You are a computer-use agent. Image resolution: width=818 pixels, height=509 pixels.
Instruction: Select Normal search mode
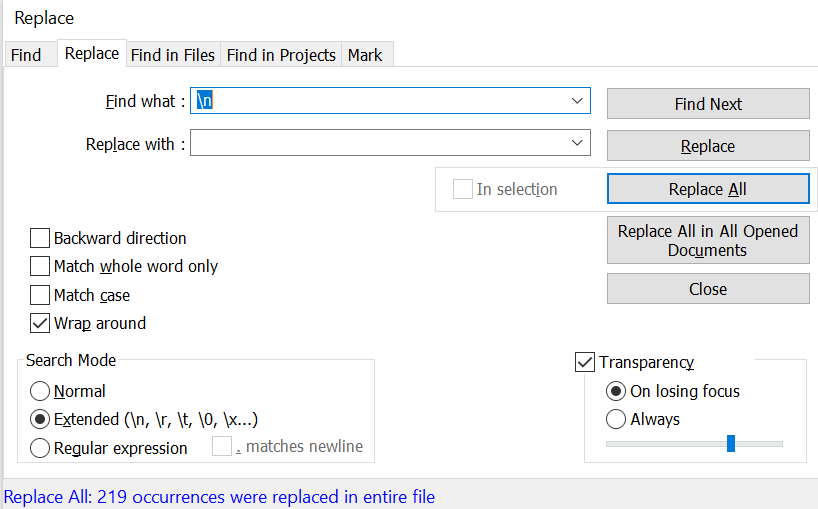(41, 391)
